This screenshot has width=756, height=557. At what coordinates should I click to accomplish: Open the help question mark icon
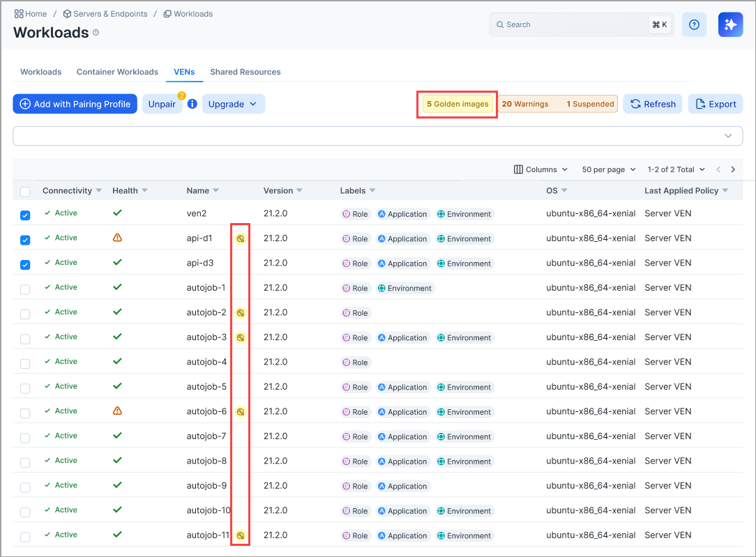[x=694, y=24]
